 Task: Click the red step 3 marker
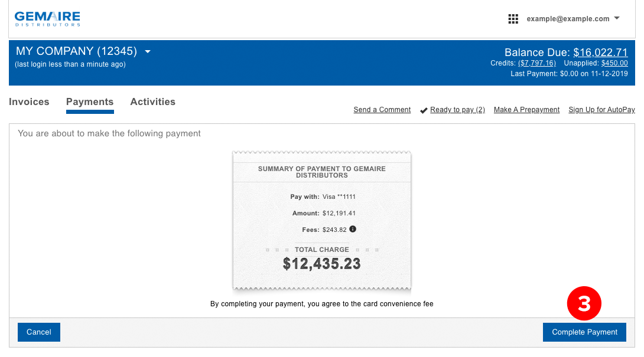point(584,304)
